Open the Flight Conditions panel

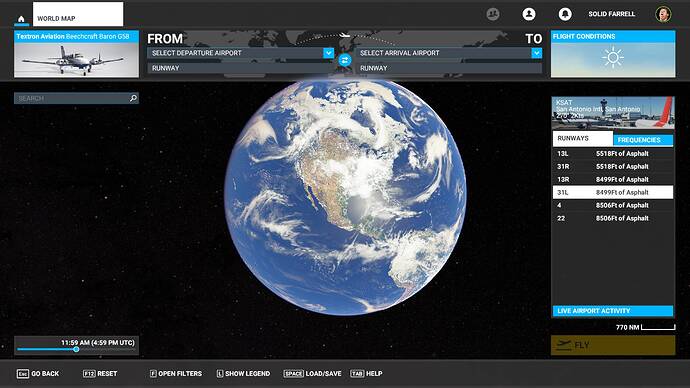(x=613, y=54)
